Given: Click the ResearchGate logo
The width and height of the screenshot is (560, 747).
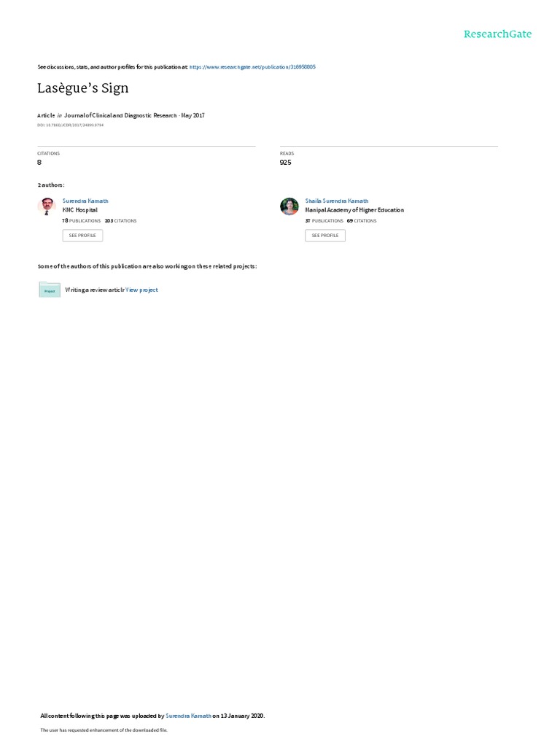Looking at the screenshot, I should coord(497,34).
